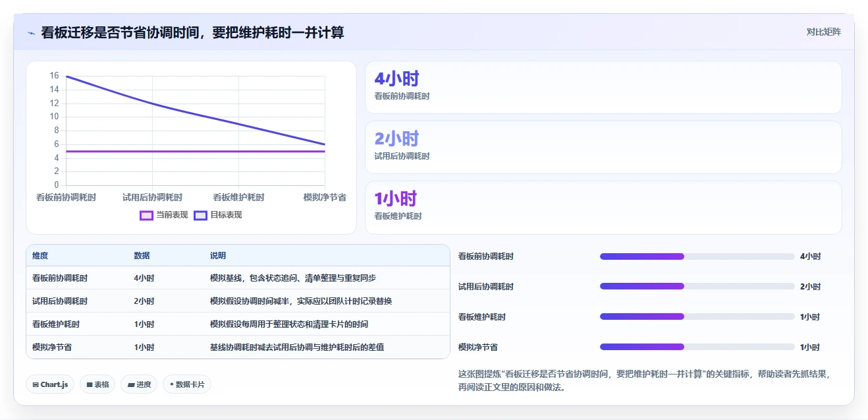The width and height of the screenshot is (868, 420).
Task: Select the Chart.js tag chip
Action: coord(50,384)
